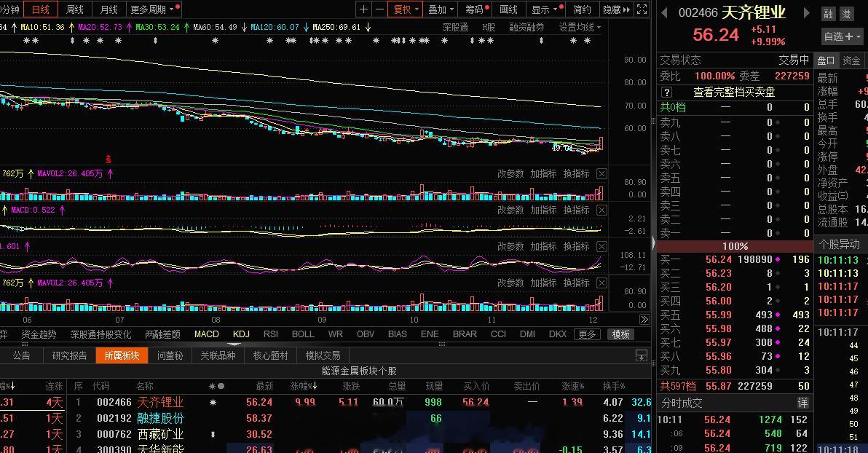Click the 融 margin trading badge
Screen dimensions: 868x453
[x=829, y=13]
